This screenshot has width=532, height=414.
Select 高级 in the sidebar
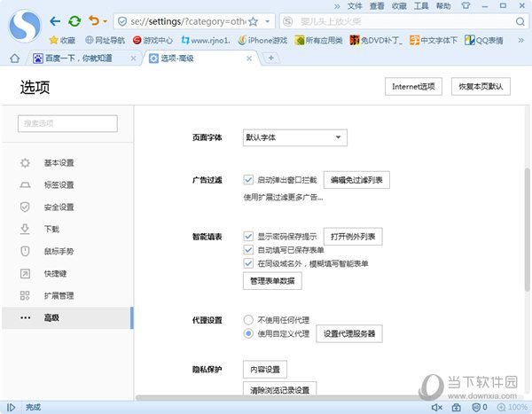66,318
